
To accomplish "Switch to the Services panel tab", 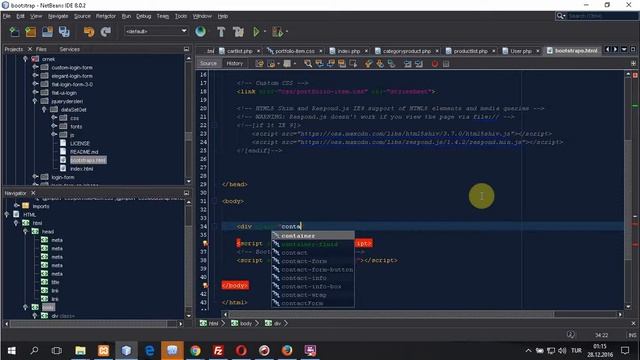I will click(x=69, y=49).
